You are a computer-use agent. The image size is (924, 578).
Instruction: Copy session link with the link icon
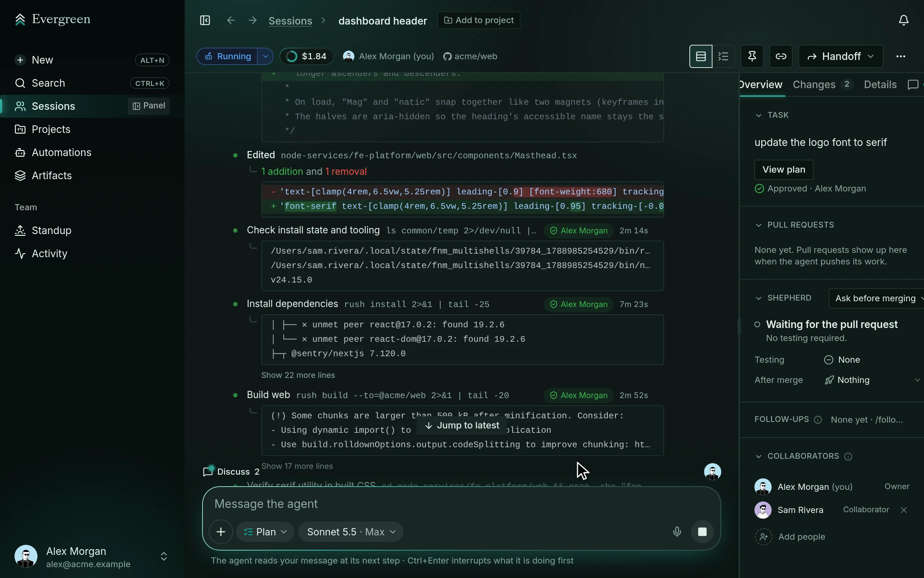tap(781, 57)
